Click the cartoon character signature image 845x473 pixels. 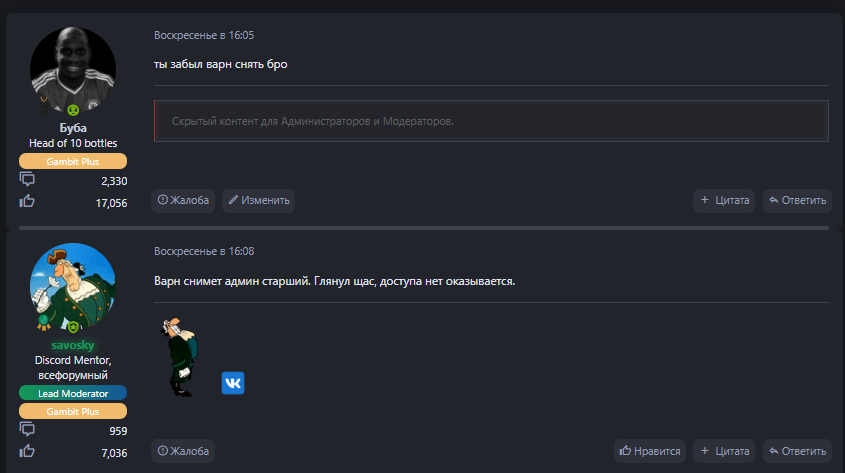coord(180,356)
